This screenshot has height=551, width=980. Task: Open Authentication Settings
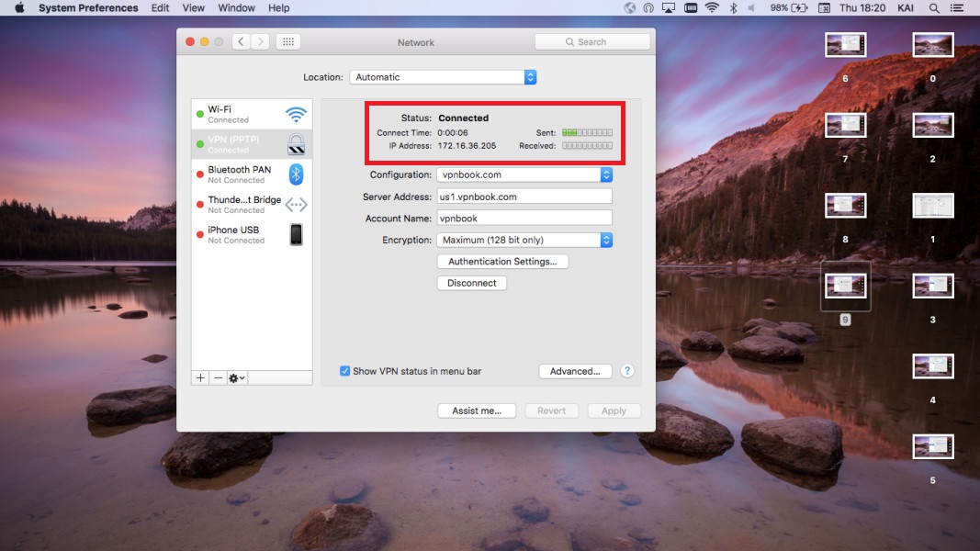[x=502, y=262]
